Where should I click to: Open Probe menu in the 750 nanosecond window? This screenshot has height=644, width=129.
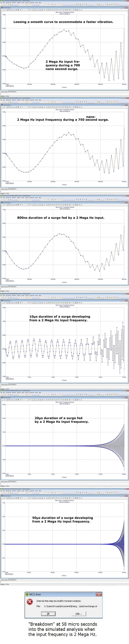[x=23, y=100]
